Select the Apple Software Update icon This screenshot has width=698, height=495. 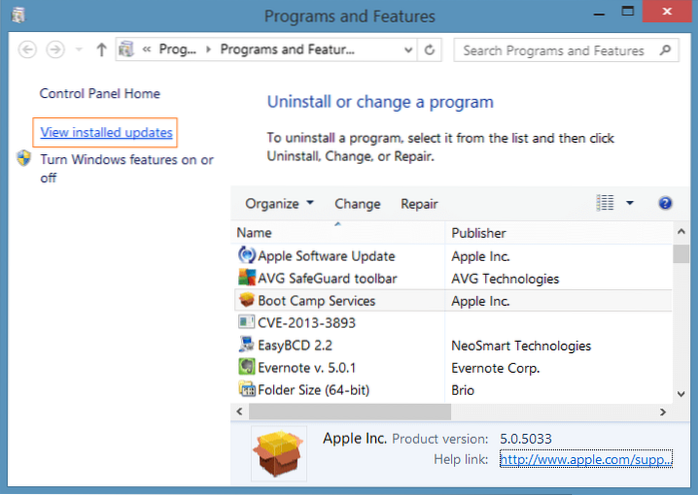click(x=247, y=256)
